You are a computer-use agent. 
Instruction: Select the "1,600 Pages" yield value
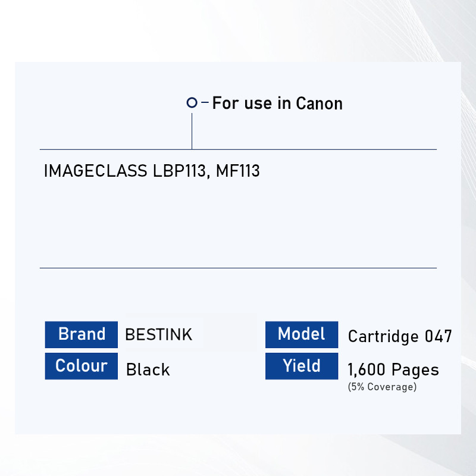tap(393, 369)
